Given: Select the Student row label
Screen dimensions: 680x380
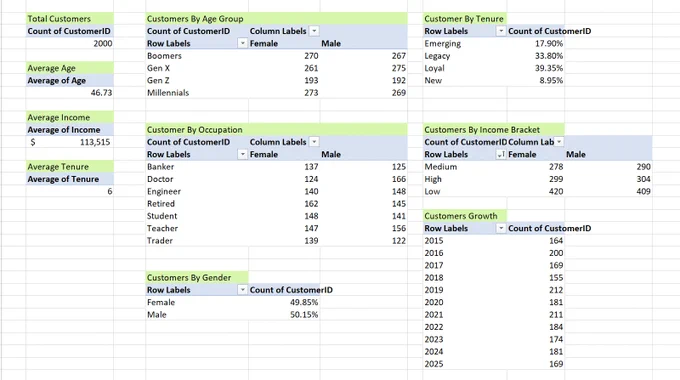Looking at the screenshot, I should pyautogui.click(x=197, y=216).
